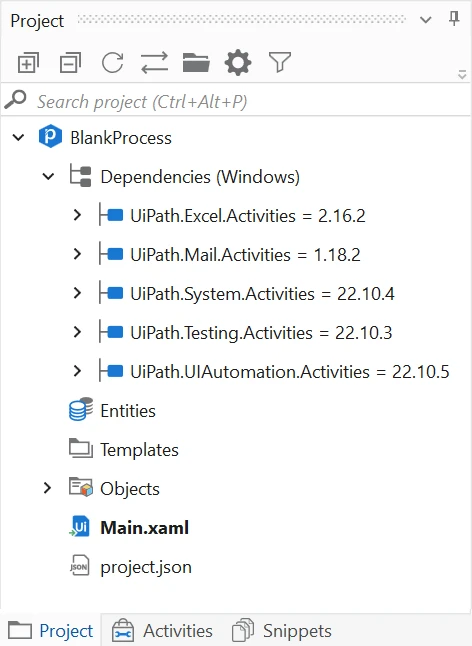
Task: Click the Search project input field
Action: click(236, 102)
